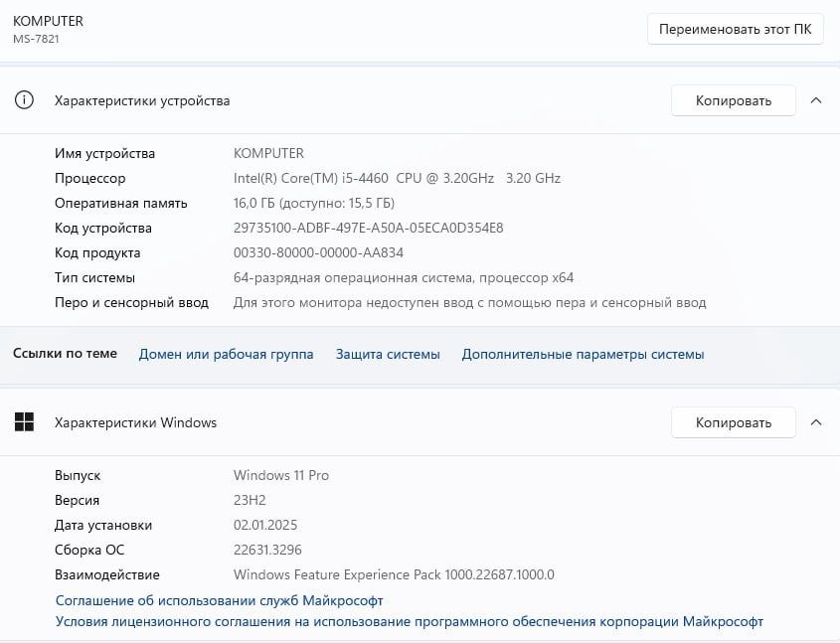Open Соглашение об использовании служб Майкрософт
The image size is (840, 643).
click(x=219, y=600)
